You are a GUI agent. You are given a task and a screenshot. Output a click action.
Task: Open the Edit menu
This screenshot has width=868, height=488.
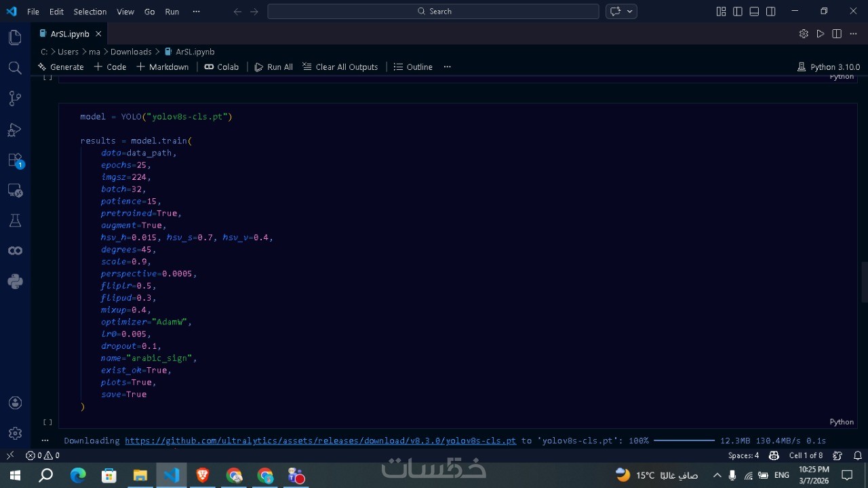pos(56,12)
